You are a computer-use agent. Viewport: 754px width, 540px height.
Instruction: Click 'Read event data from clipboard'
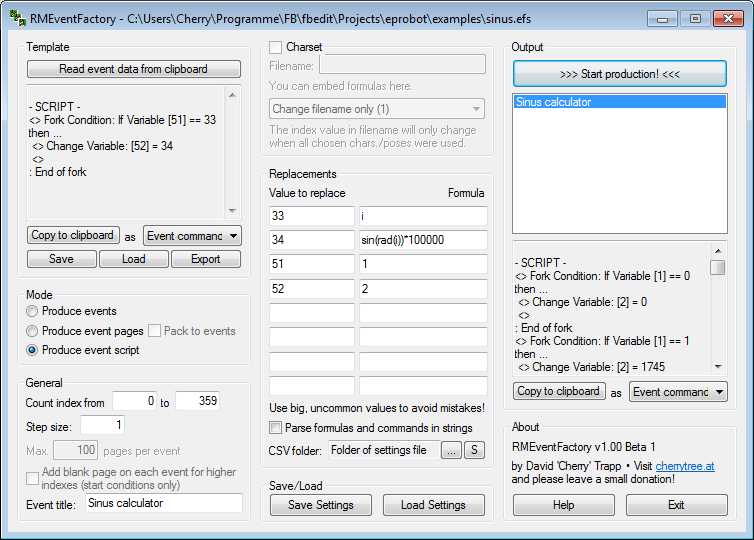click(134, 69)
